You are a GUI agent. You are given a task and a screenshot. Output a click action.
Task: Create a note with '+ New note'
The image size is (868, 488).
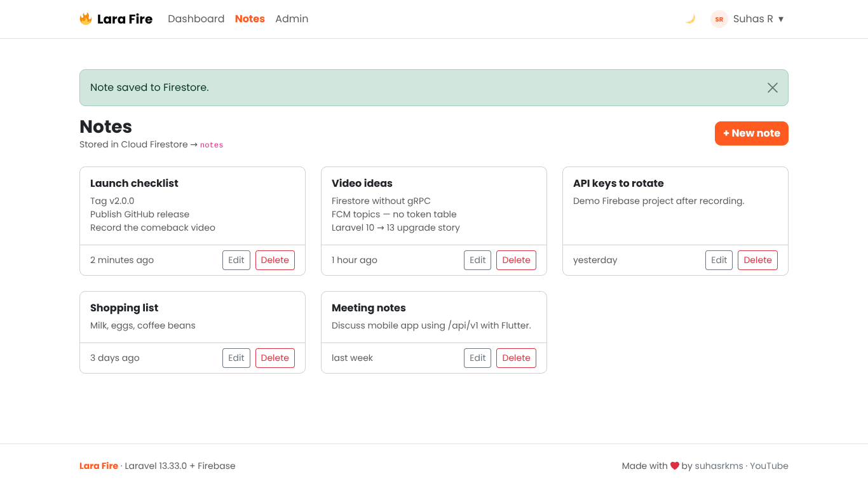click(751, 133)
